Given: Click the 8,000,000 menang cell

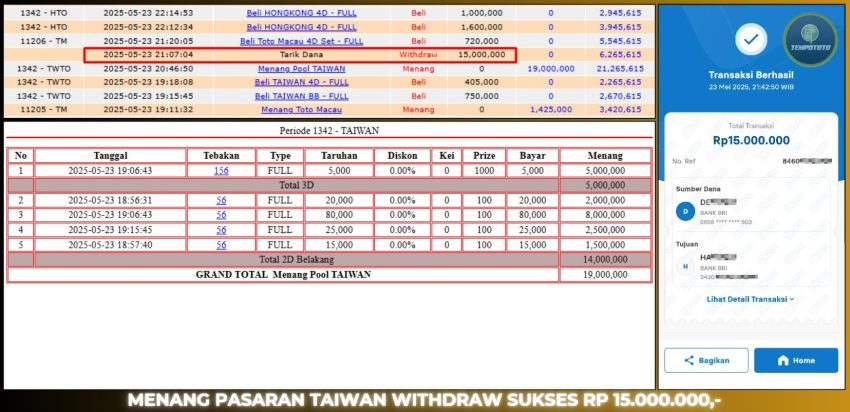Looking at the screenshot, I should [605, 215].
